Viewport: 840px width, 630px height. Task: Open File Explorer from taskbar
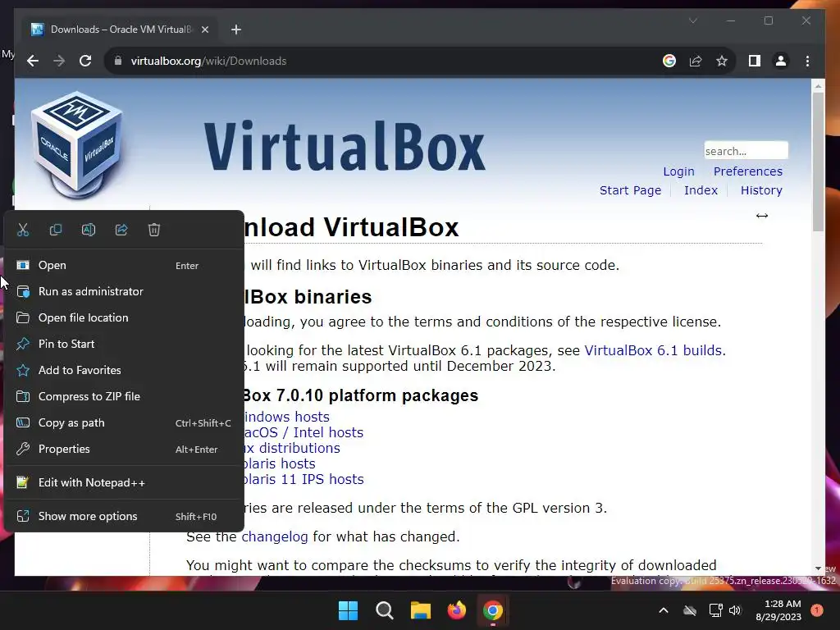(421, 610)
